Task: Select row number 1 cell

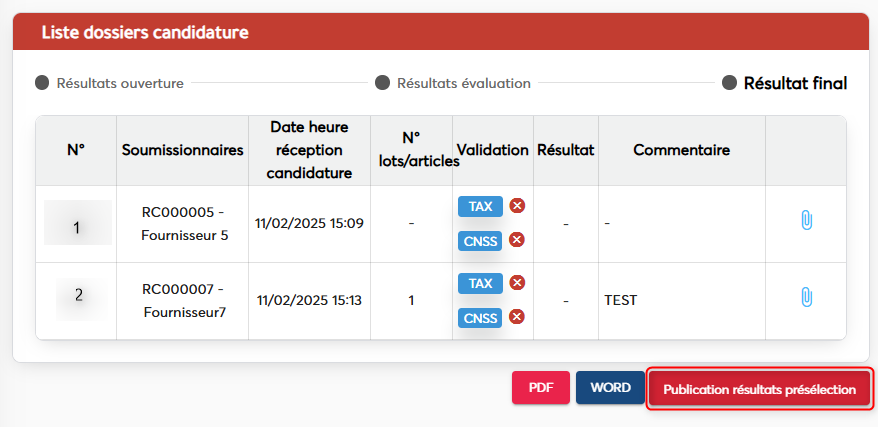Action: click(77, 223)
